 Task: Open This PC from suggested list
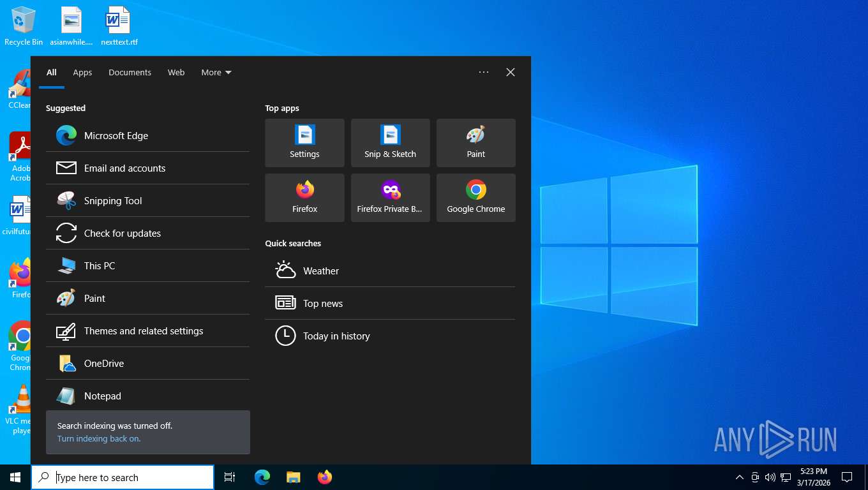click(147, 265)
